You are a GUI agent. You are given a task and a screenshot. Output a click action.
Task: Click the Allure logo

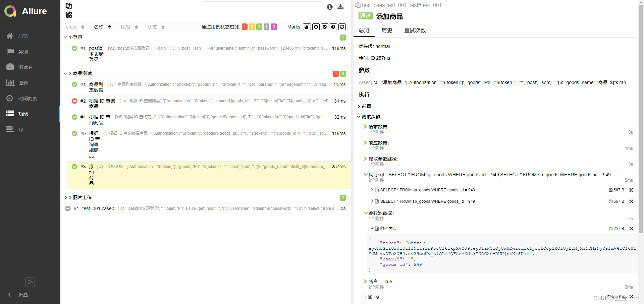tap(25, 11)
